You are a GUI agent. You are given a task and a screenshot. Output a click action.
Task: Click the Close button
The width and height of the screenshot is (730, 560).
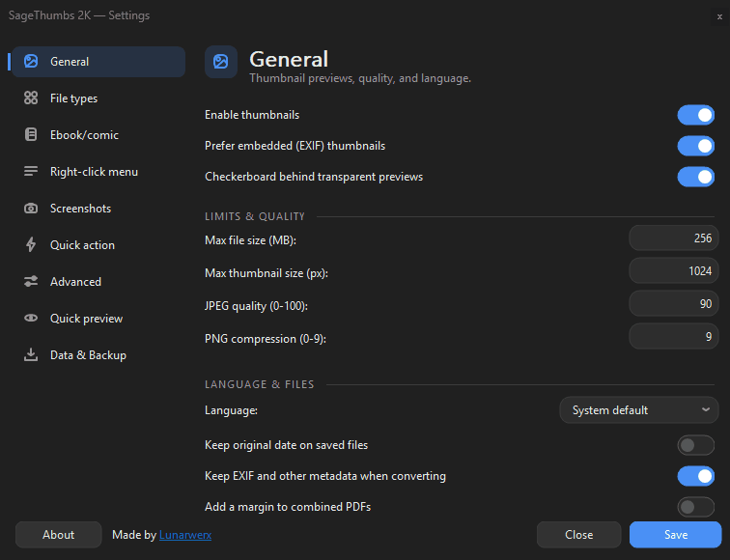(x=578, y=535)
